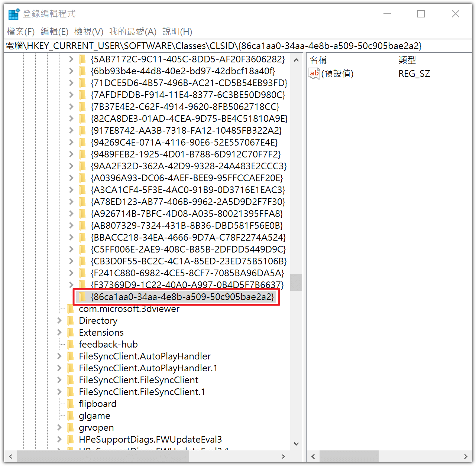
Task: Expand the FileSyncClient.AutoPlayHandler.1 key
Action: pos(59,368)
